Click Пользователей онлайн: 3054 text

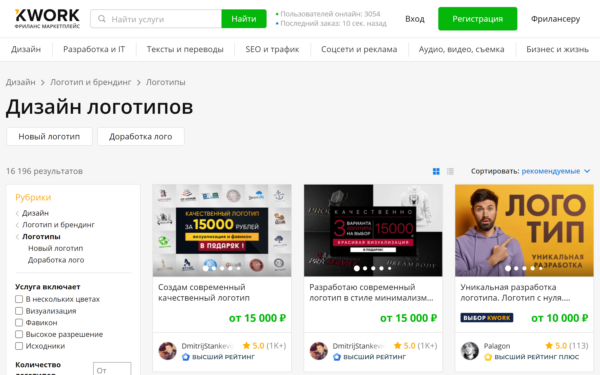coord(330,14)
